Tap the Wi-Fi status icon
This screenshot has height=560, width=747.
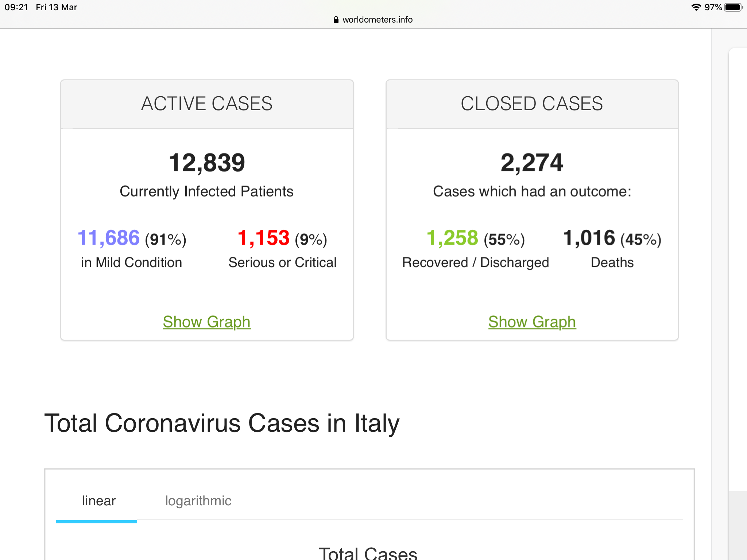pos(696,7)
